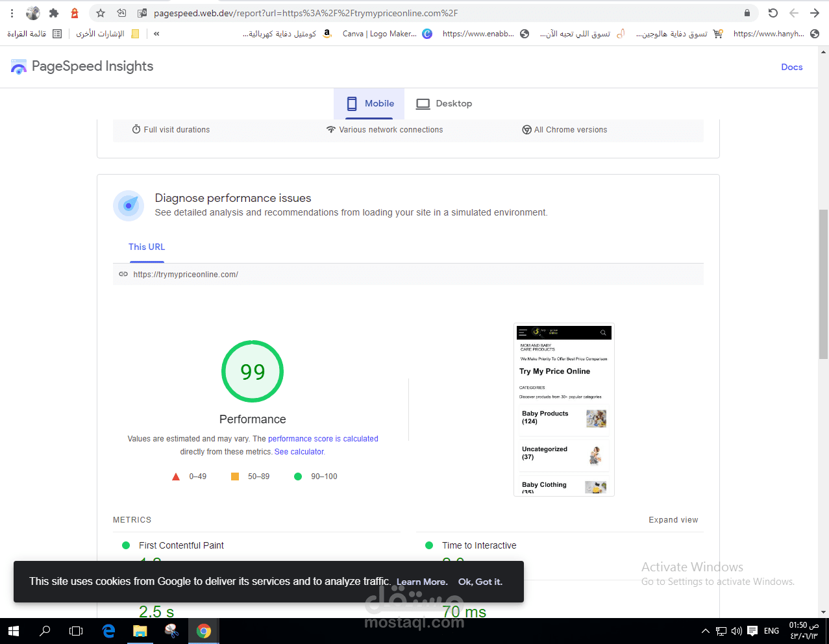Open the Extensions puzzle icon
The width and height of the screenshot is (829, 644).
54,13
